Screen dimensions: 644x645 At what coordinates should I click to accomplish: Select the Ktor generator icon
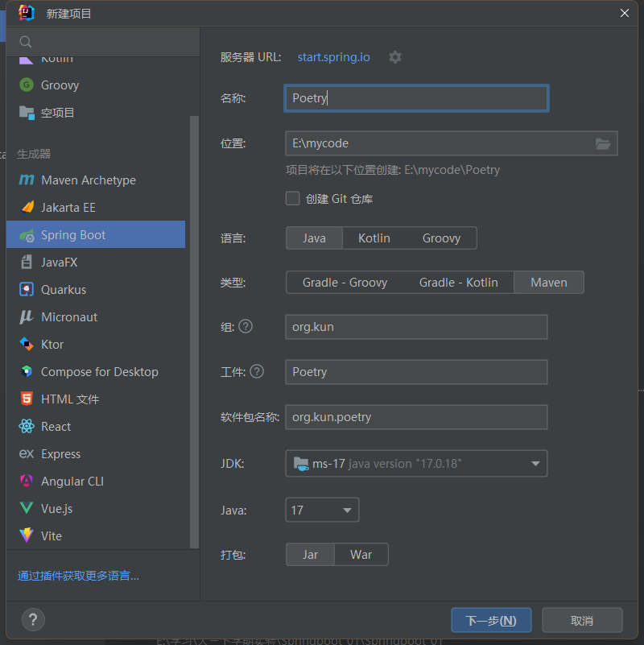[x=27, y=345]
